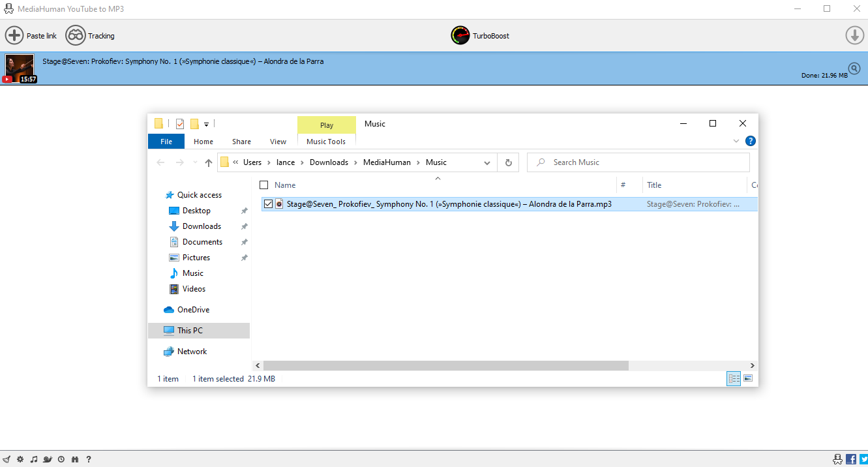Image resolution: width=868 pixels, height=467 pixels.
Task: Select the Stage@Seven download row title in MediaHuman
Action: coord(183,61)
